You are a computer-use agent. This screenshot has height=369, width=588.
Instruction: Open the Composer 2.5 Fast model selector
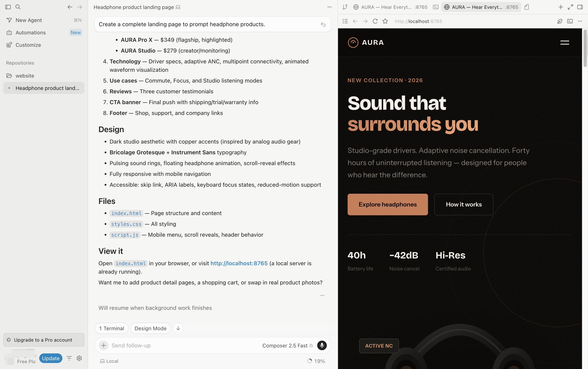click(x=287, y=346)
